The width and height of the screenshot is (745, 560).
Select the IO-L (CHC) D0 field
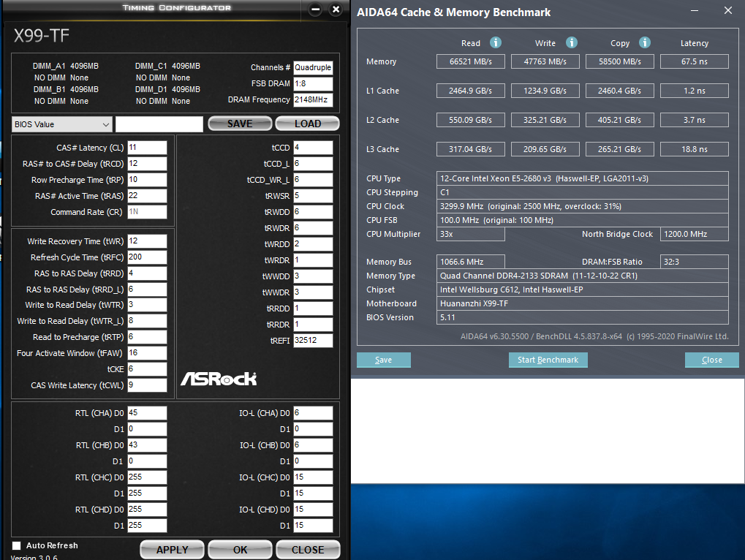[x=313, y=477]
